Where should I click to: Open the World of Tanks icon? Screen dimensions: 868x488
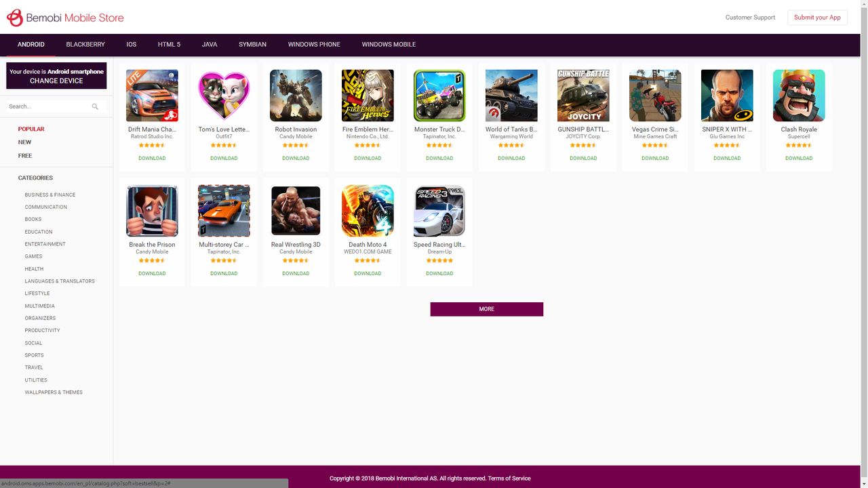click(x=511, y=96)
